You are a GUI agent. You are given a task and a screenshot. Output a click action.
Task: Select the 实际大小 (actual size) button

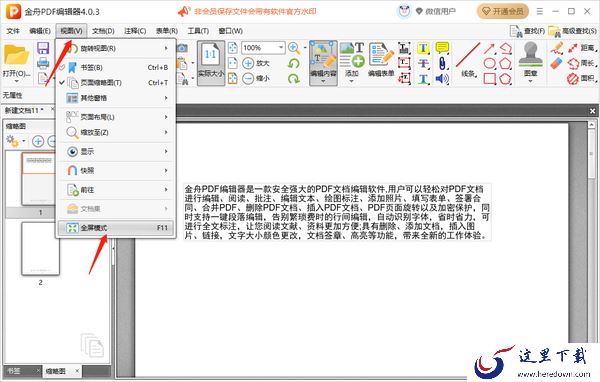210,63
